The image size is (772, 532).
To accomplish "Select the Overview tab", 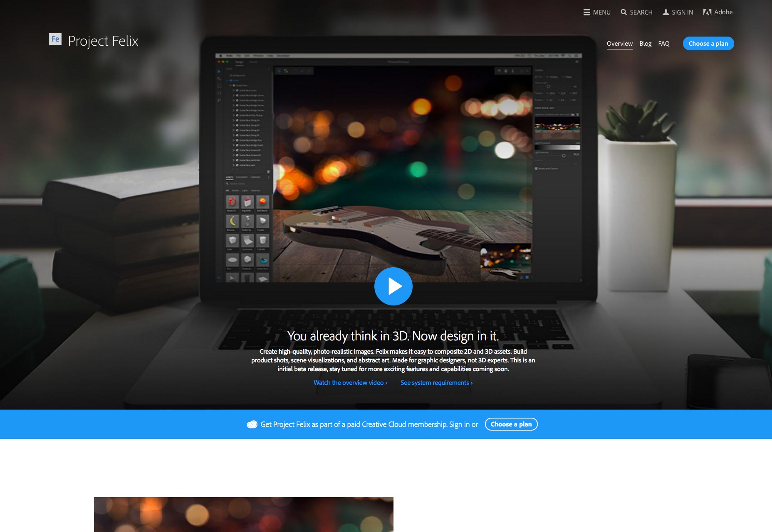I will pos(619,44).
